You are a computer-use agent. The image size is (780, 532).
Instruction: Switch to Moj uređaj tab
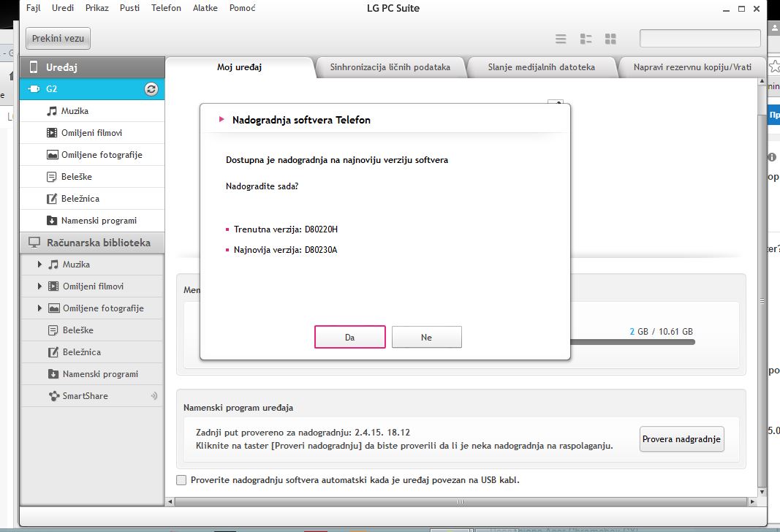tap(239, 67)
